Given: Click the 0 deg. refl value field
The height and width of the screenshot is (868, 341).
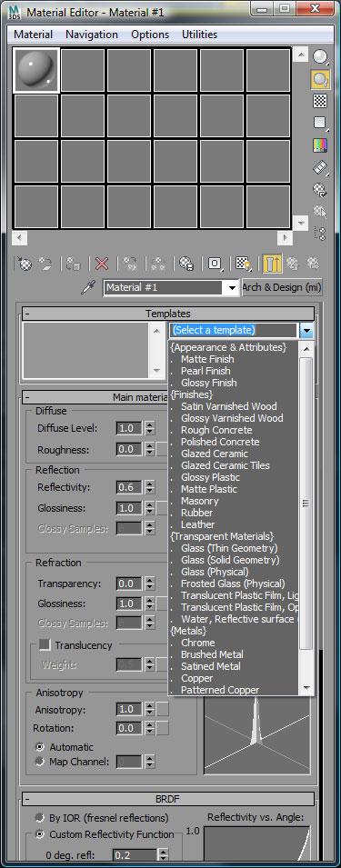Looking at the screenshot, I should click(135, 855).
